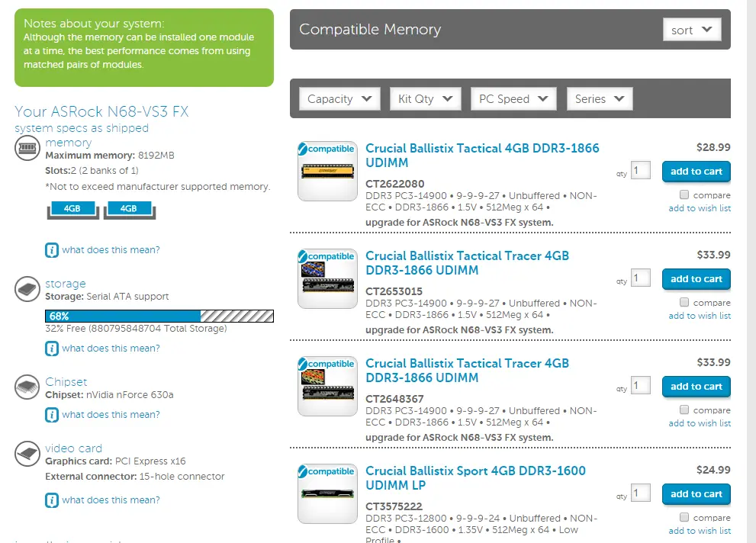
Task: Open CT3575222 Ballistix Sport product image
Action: [327, 493]
